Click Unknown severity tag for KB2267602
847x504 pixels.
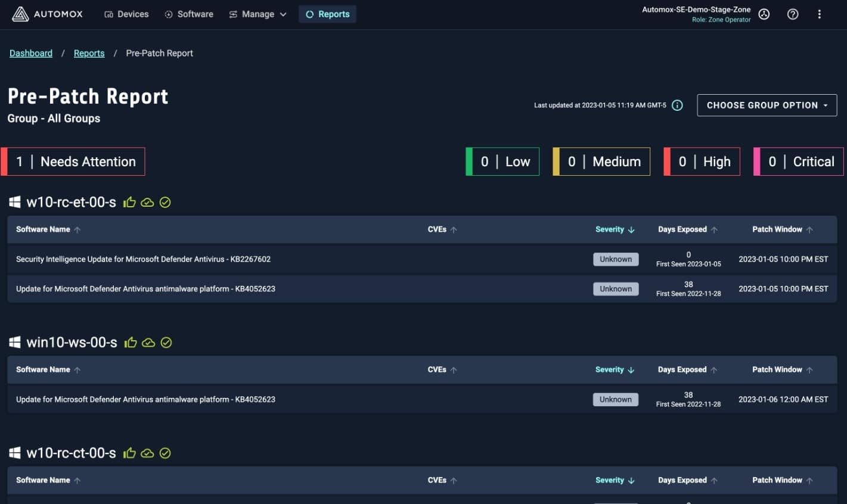[x=616, y=259]
